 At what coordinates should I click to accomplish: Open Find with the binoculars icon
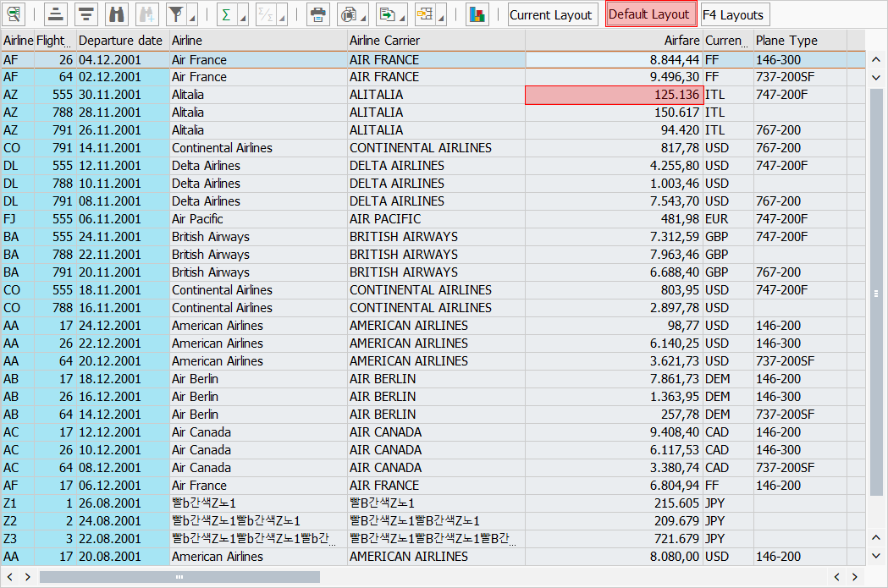tap(117, 14)
